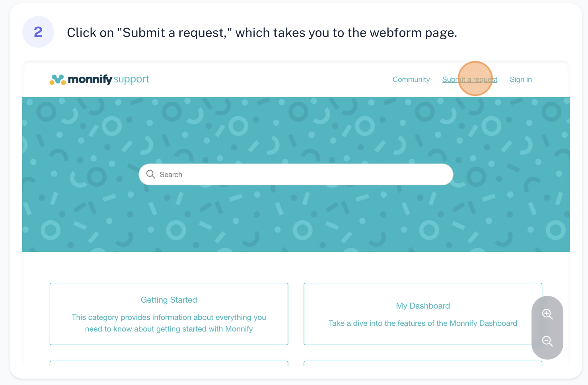Open the Community link

(x=411, y=80)
